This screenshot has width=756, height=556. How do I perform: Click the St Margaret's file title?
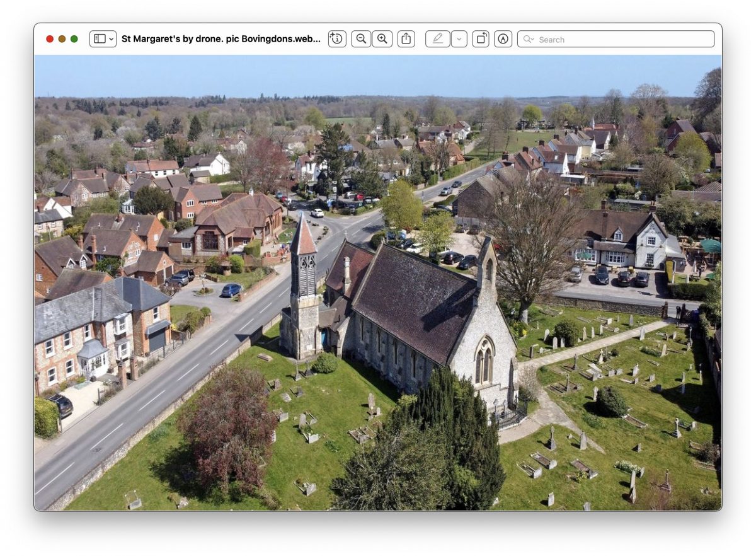coord(220,39)
